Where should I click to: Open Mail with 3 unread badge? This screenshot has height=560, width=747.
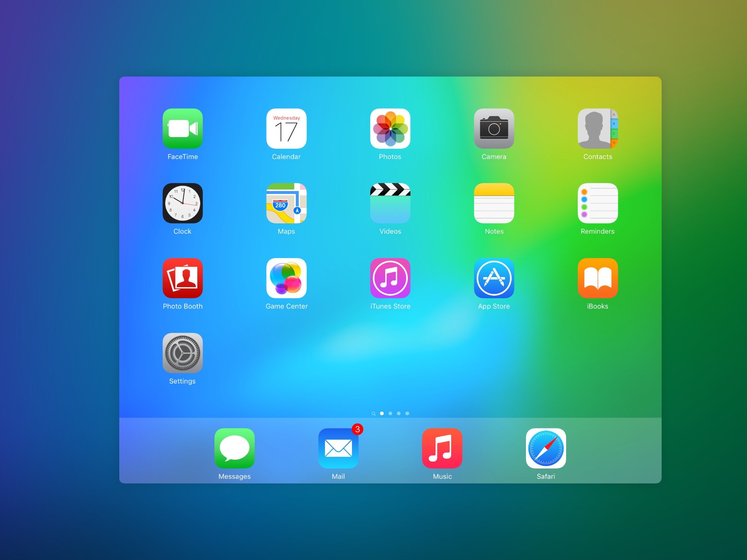[x=338, y=448]
